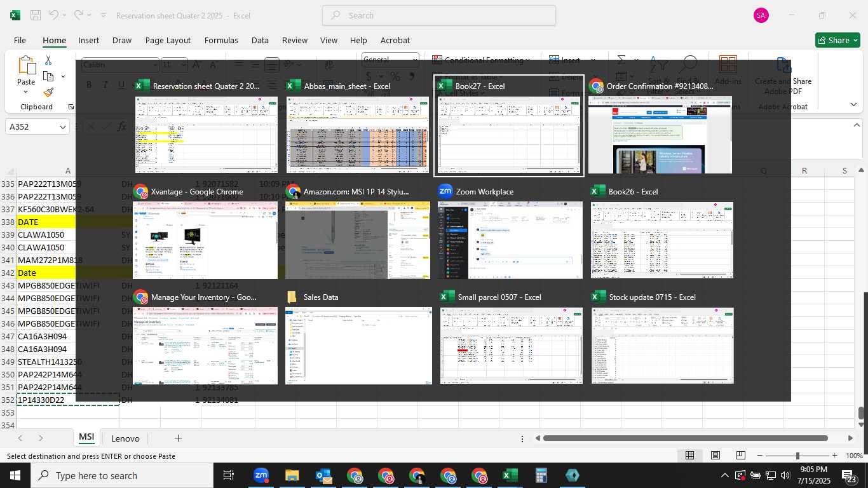This screenshot has width=868, height=488.
Task: Click next sheet navigation arrow
Action: (41, 438)
